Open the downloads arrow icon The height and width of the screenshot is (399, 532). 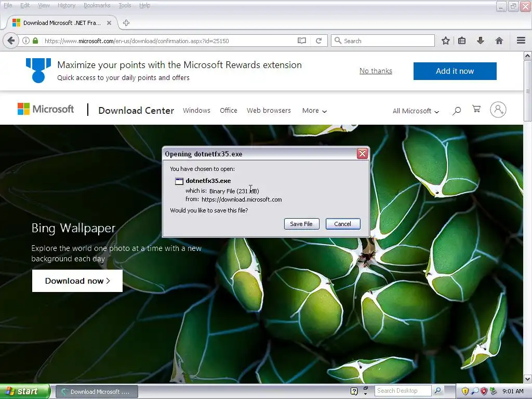pos(481,41)
